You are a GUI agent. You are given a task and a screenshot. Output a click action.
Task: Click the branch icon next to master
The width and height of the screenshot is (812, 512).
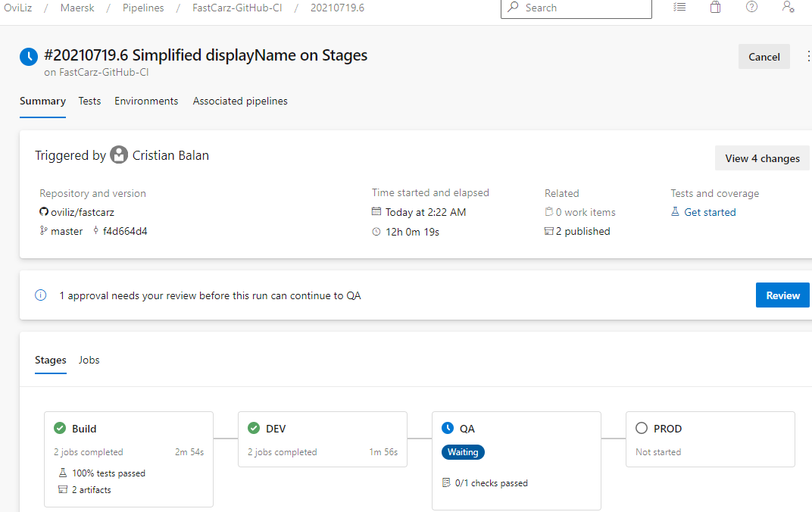pyautogui.click(x=43, y=230)
